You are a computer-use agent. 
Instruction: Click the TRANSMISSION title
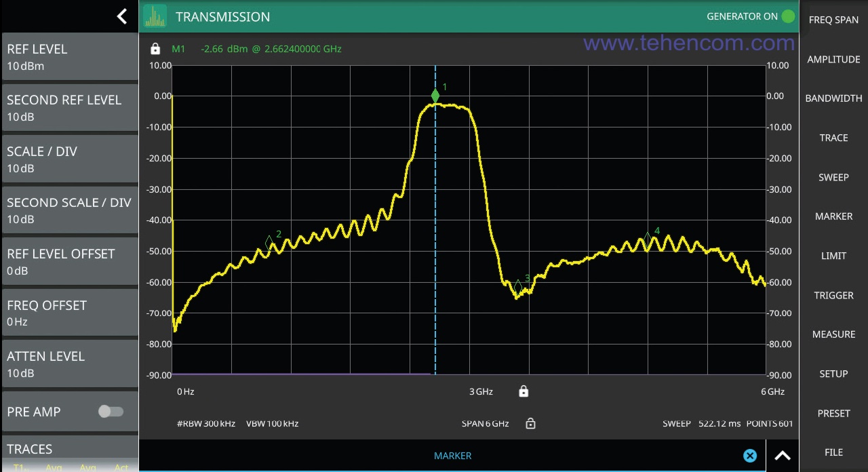point(222,17)
